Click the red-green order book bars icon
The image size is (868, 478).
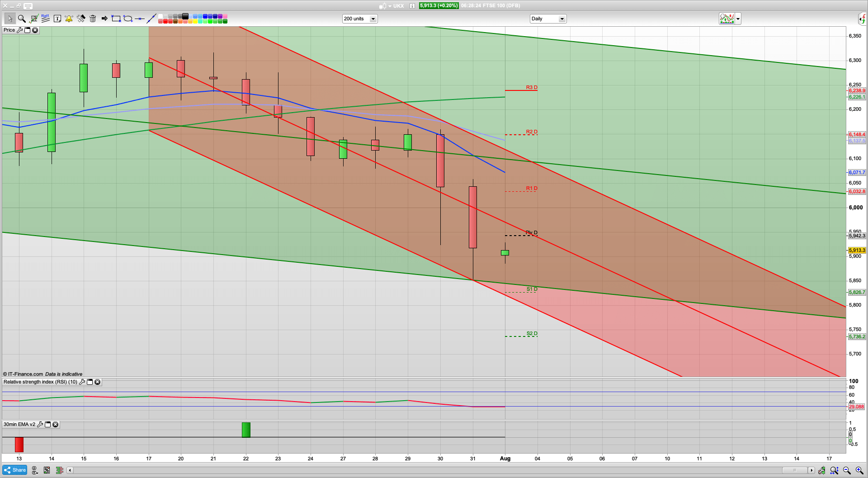click(59, 470)
